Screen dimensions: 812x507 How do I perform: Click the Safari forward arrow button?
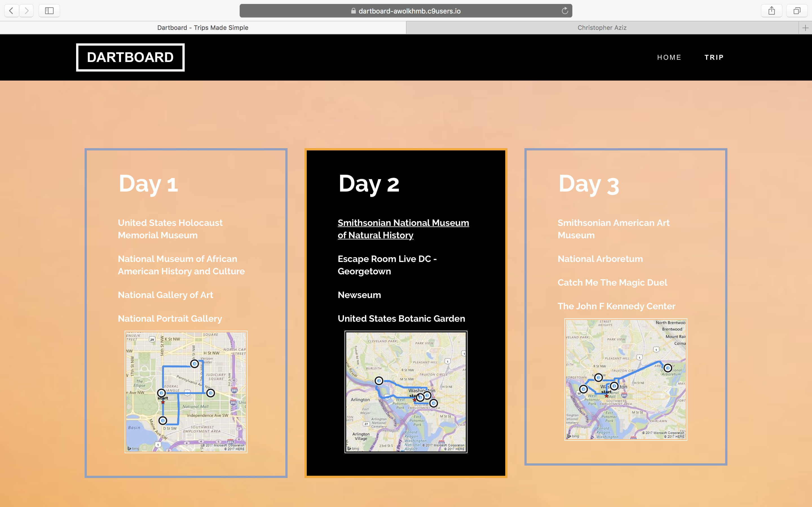27,11
